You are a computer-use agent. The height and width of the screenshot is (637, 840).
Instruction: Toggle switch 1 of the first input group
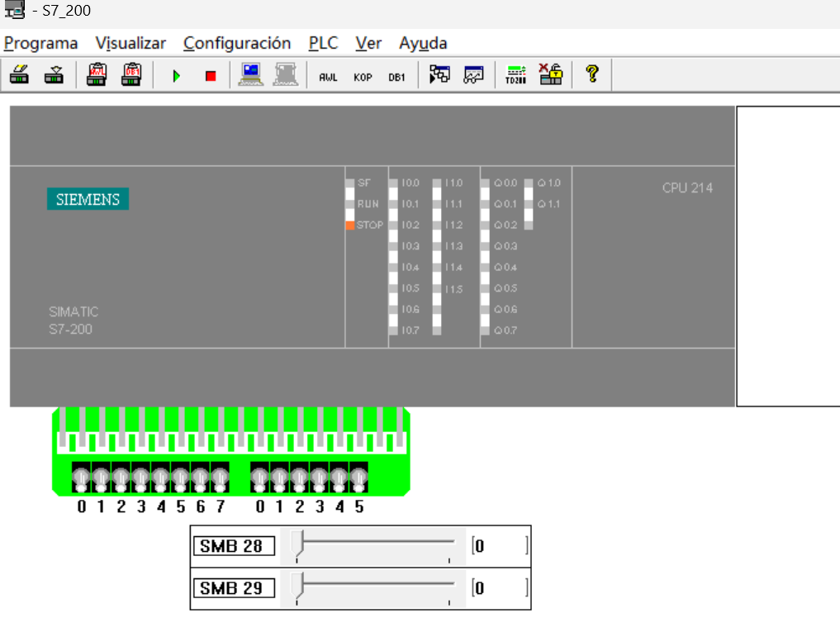(101, 478)
